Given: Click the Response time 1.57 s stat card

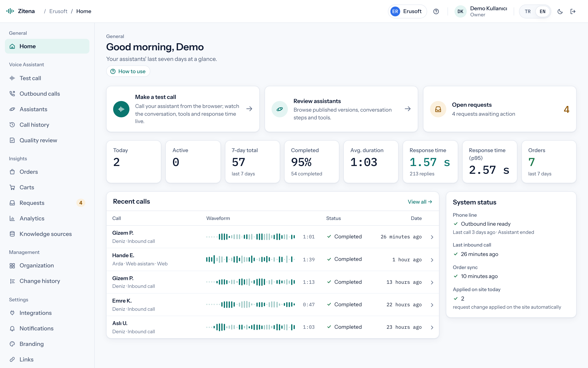Looking at the screenshot, I should point(430,162).
